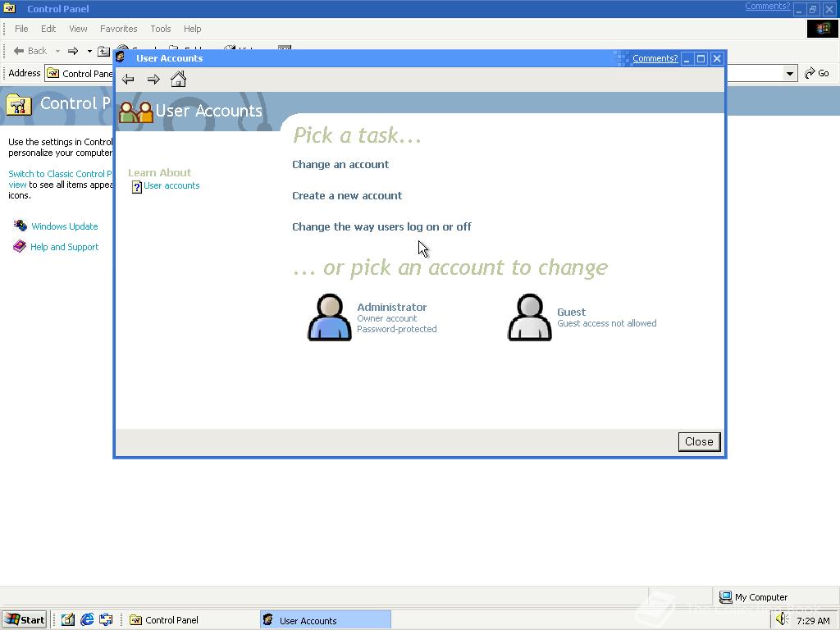Launch the first Quick Launch notepad icon

click(67, 620)
